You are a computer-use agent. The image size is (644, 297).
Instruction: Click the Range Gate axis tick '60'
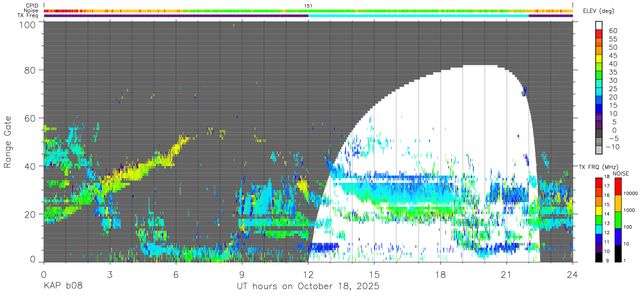(x=30, y=118)
